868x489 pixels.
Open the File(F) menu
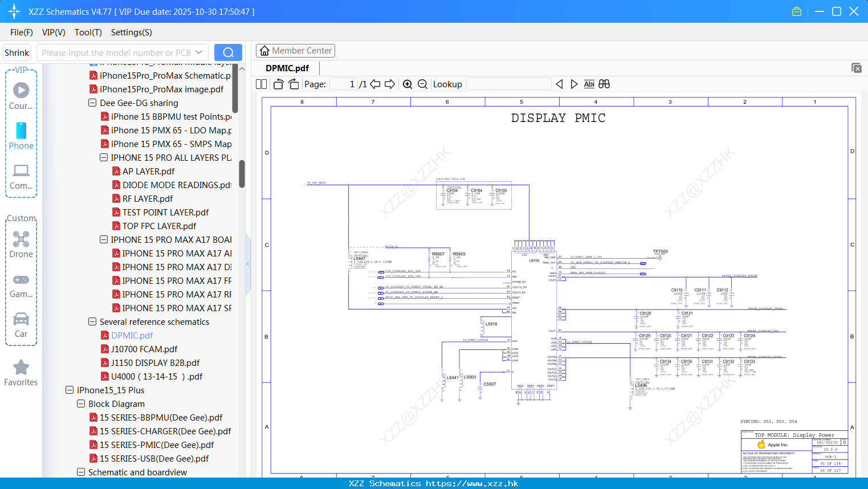click(22, 32)
